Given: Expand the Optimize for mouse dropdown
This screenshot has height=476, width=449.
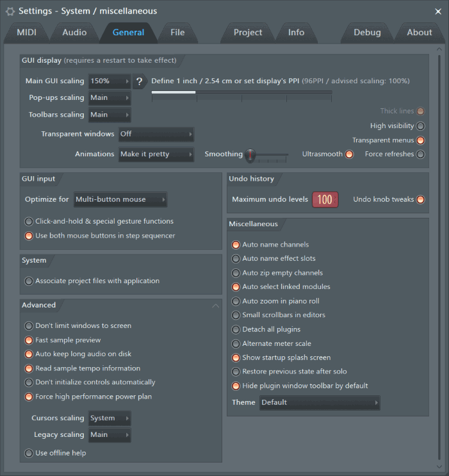Looking at the screenshot, I should 120,200.
